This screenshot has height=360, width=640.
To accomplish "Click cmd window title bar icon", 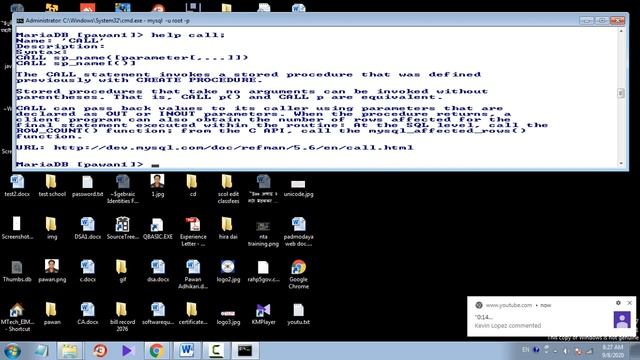I will (x=20, y=20).
